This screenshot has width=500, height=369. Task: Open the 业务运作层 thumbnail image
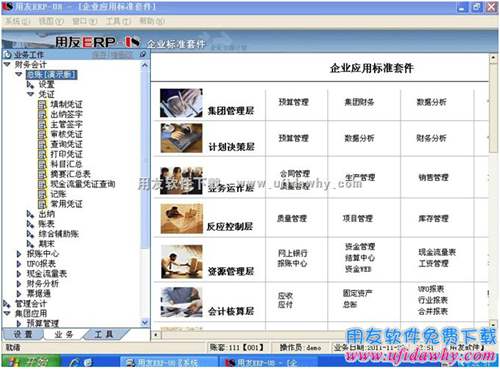coord(181,180)
